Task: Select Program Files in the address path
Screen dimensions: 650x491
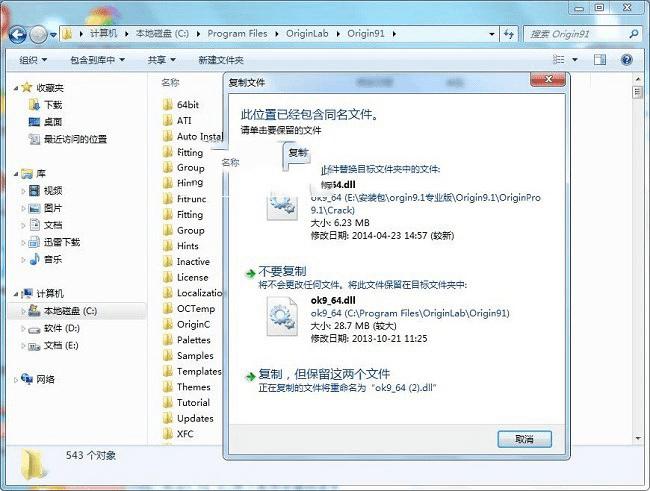Action: click(x=237, y=34)
